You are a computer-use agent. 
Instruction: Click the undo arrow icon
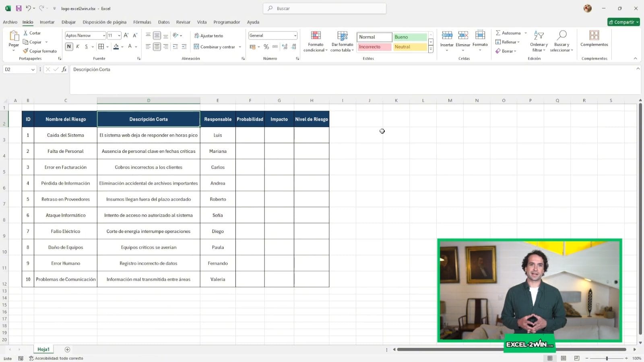point(28,8)
